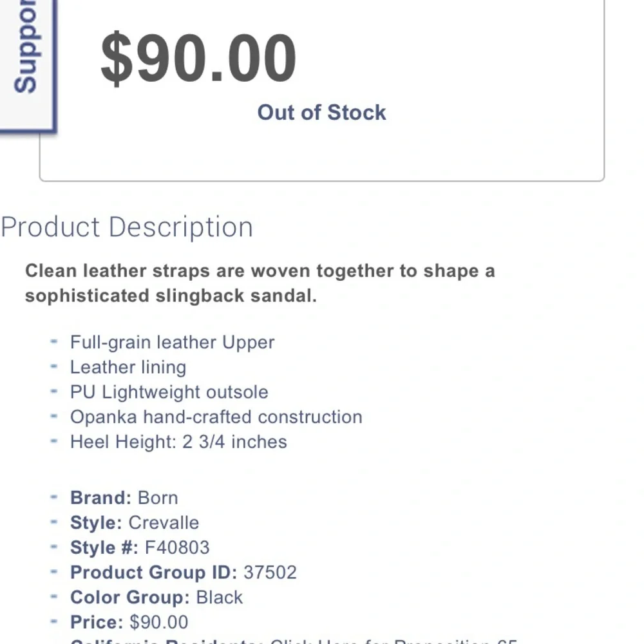Select the Price: $90.00 list entry

(x=129, y=622)
